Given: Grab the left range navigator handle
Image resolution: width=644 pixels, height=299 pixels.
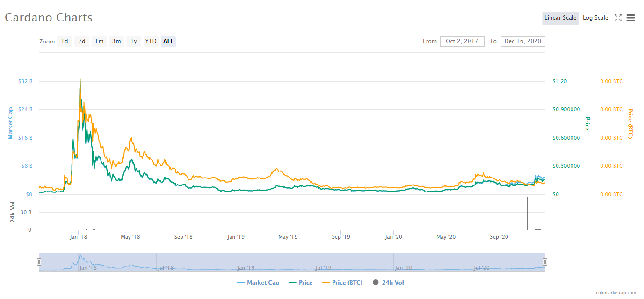Looking at the screenshot, I should (39, 262).
